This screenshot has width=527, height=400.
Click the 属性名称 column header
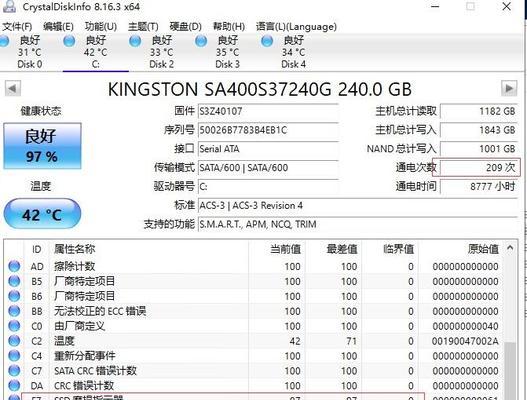coord(149,249)
